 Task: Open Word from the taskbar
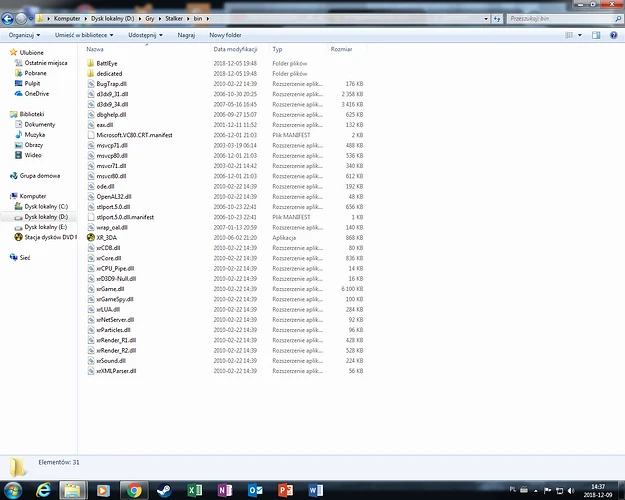click(x=316, y=490)
